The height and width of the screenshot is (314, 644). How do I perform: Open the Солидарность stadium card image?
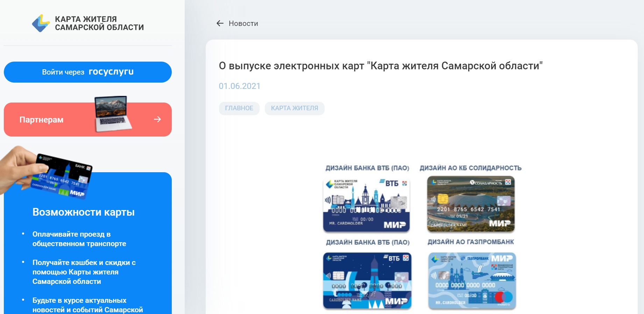click(470, 204)
